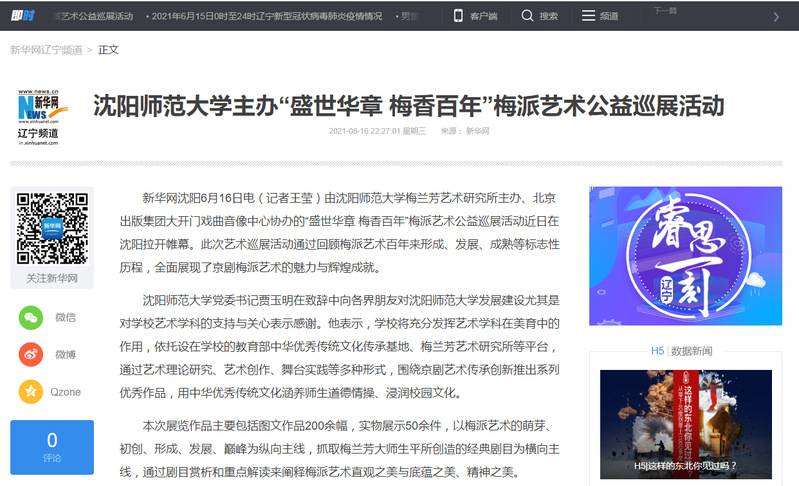
Task: Open the 频道 channels menu icon
Action: click(589, 16)
